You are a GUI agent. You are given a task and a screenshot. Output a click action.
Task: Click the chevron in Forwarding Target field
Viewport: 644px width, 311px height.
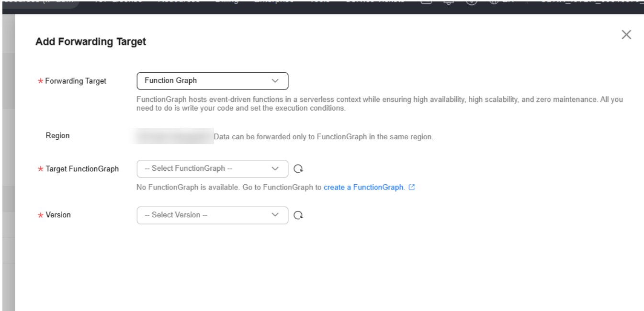(275, 81)
